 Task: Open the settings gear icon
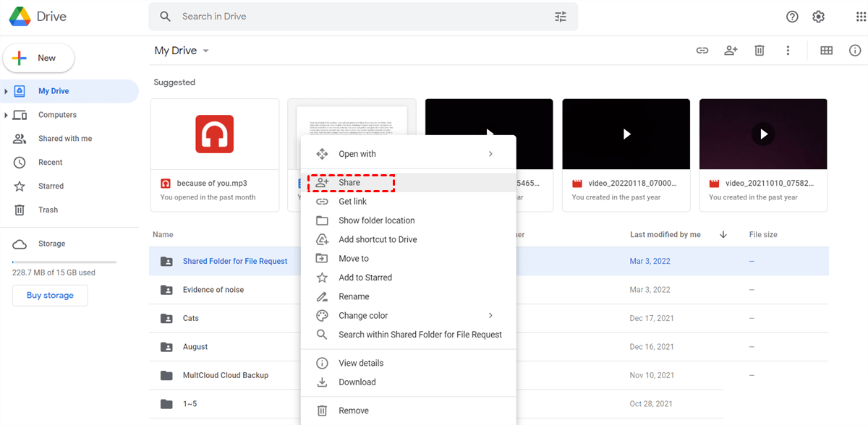pyautogui.click(x=818, y=17)
